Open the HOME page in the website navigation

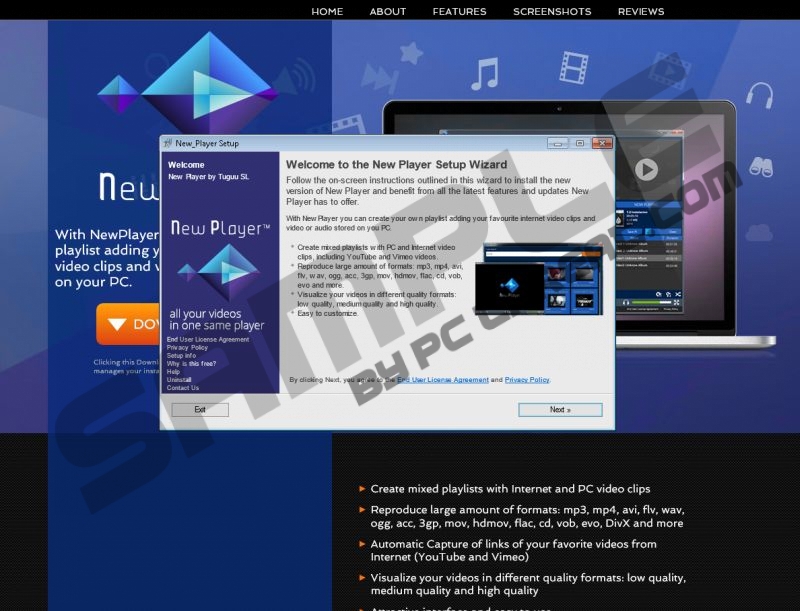click(x=327, y=11)
